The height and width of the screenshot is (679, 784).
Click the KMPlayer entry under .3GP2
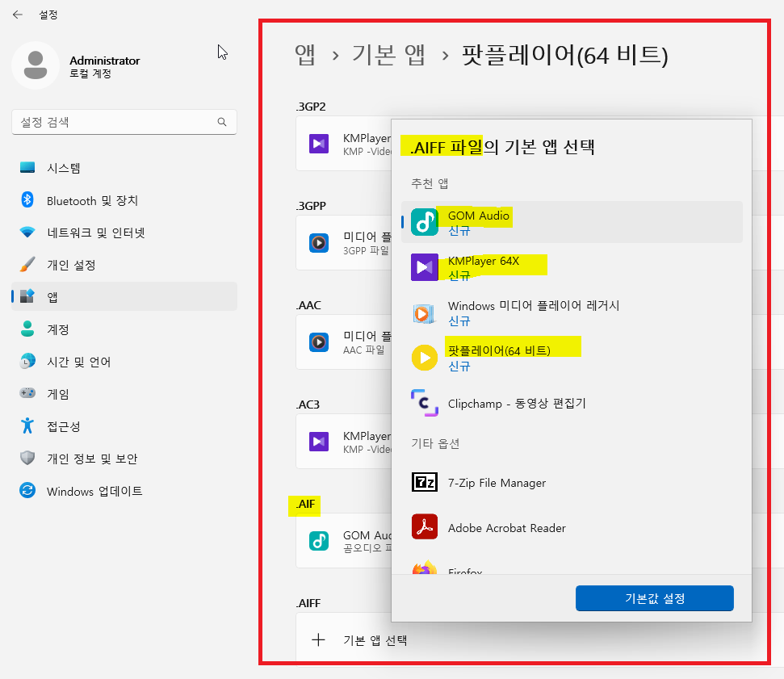[x=343, y=144]
